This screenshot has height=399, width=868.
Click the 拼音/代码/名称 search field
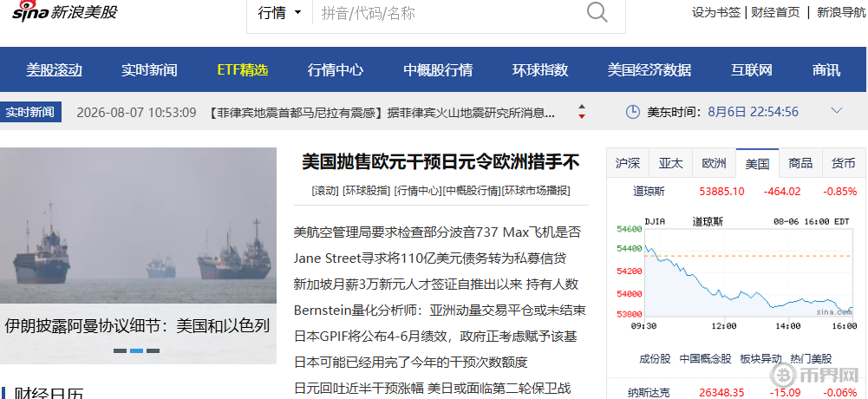(x=448, y=13)
